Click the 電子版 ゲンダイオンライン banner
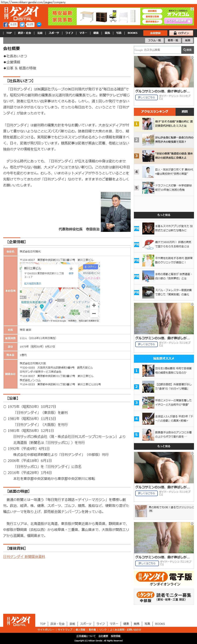Screen dimensions: 197x644 click(x=164, y=579)
